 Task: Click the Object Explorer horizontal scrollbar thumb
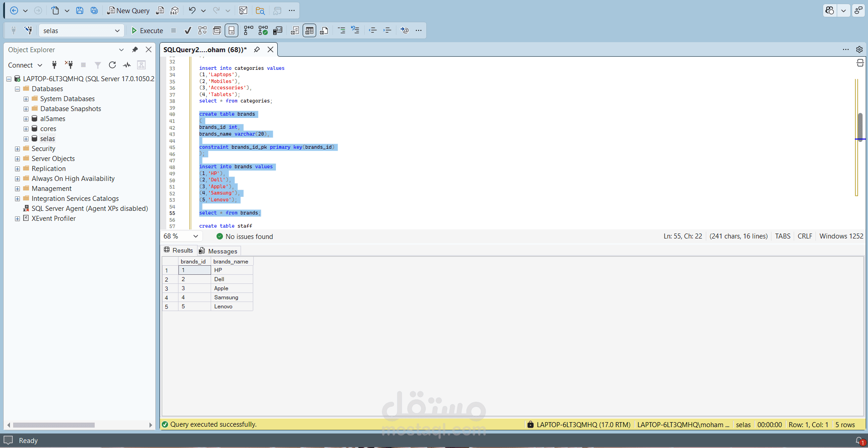click(53, 425)
